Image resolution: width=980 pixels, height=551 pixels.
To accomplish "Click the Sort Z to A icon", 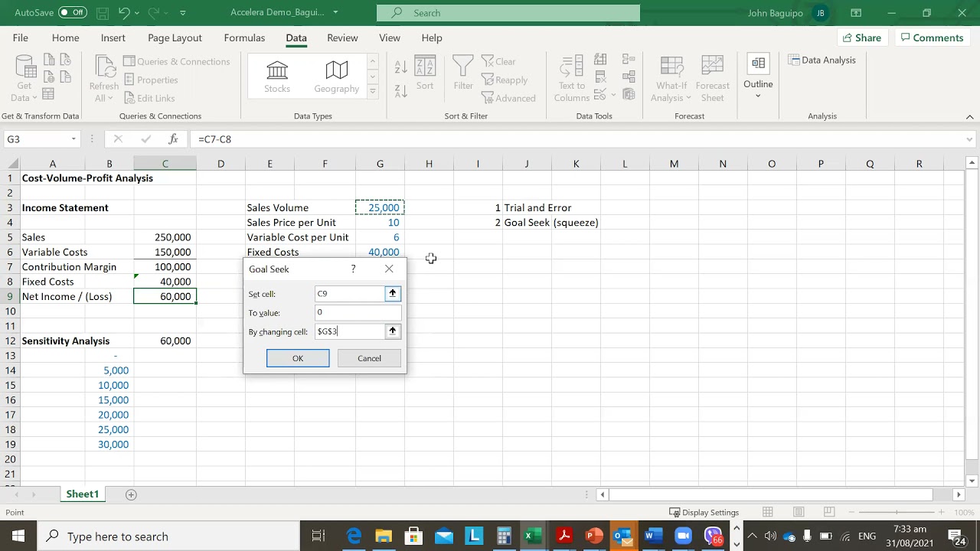I will [401, 90].
